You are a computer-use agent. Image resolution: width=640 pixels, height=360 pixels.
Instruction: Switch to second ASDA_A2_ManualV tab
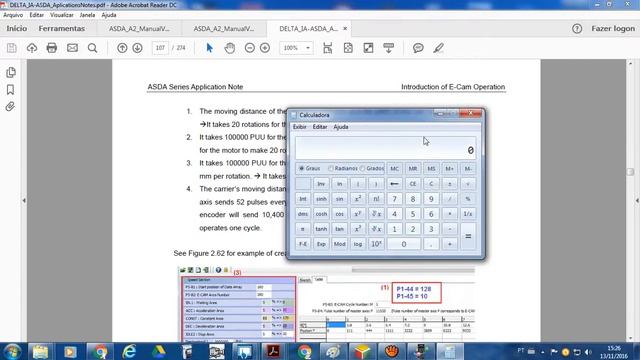point(224,29)
